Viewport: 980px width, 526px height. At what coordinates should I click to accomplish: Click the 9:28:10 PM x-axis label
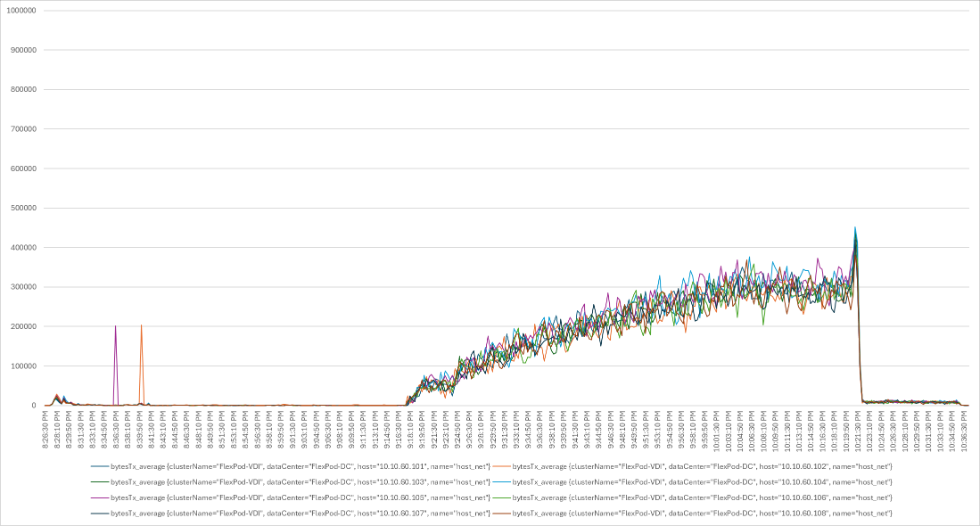click(481, 429)
